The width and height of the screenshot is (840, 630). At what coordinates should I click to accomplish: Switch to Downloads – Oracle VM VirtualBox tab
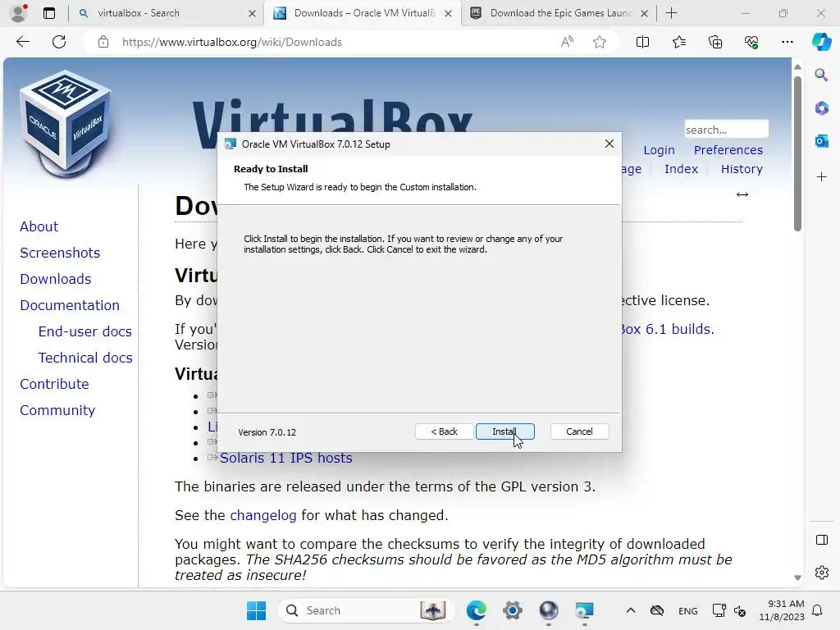pyautogui.click(x=364, y=13)
